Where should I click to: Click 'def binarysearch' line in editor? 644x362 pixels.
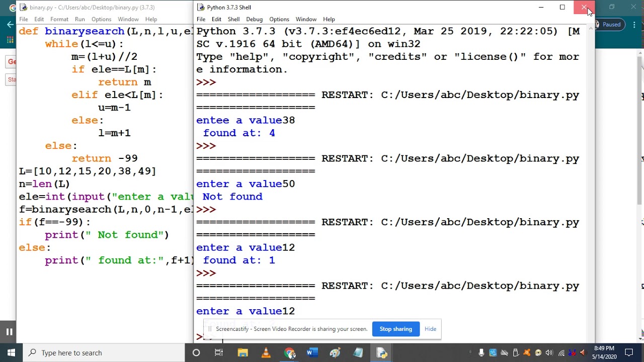tap(106, 31)
